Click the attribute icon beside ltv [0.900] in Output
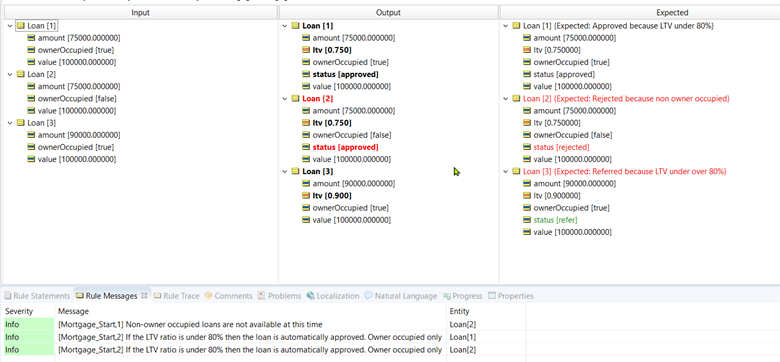Image resolution: width=780 pixels, height=362 pixels. coord(306,196)
